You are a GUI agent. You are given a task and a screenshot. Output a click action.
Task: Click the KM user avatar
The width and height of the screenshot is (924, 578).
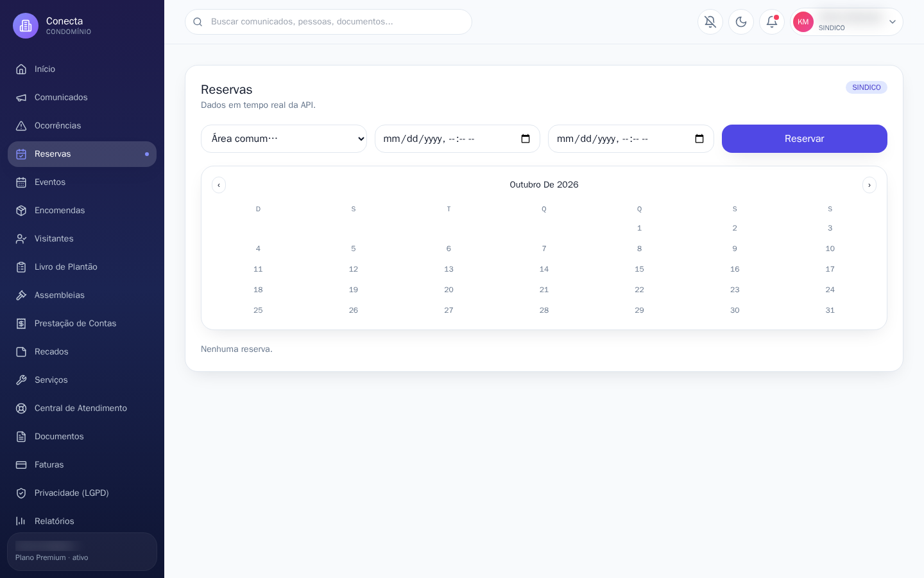click(803, 22)
